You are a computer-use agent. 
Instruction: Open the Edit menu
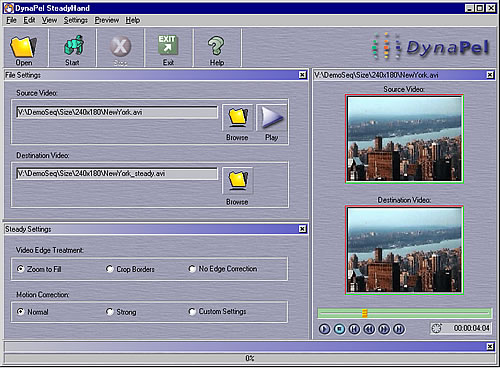pos(29,20)
